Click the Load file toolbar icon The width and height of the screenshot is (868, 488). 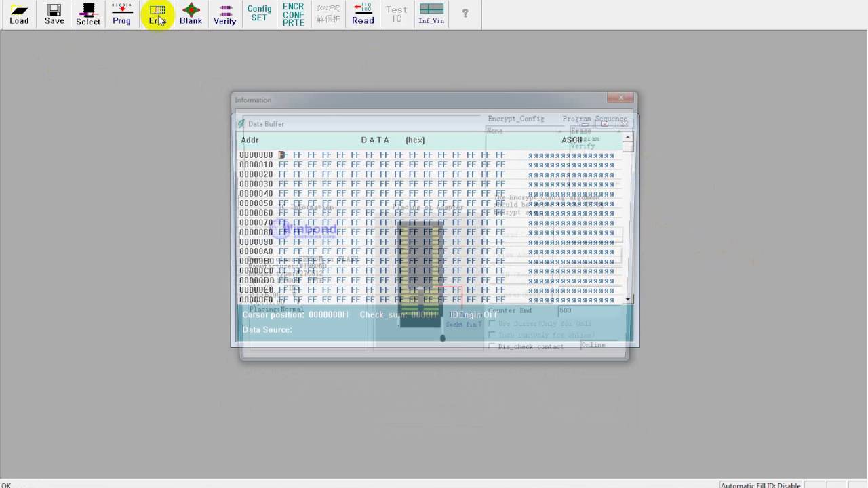pos(19,14)
